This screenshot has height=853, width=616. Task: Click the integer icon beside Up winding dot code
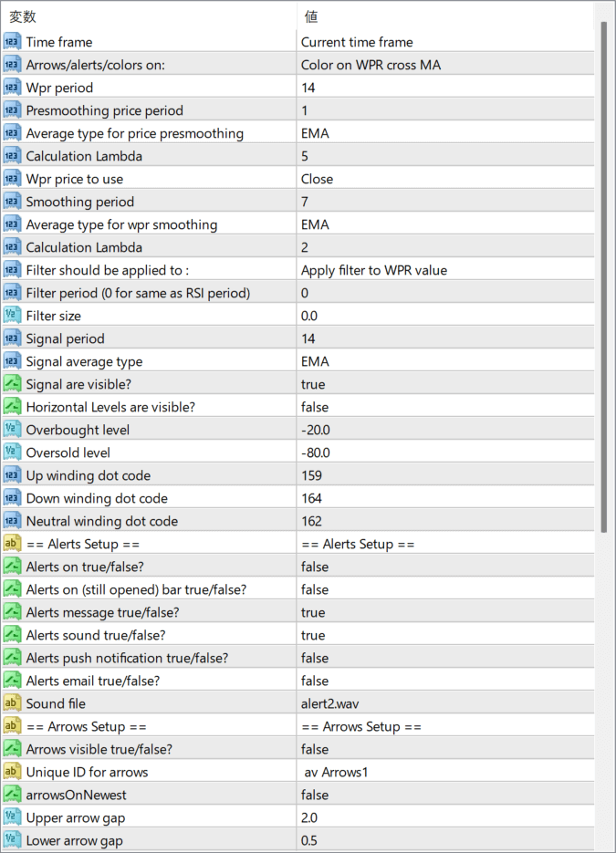[12, 475]
